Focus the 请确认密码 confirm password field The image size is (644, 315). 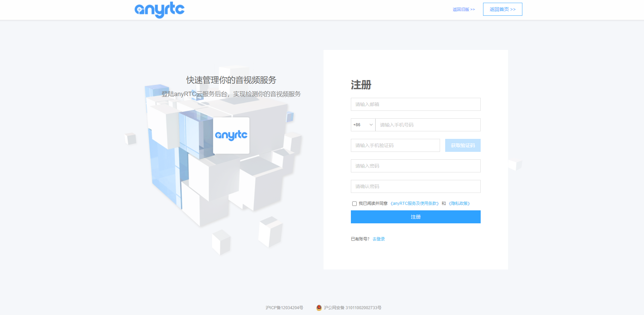point(415,186)
